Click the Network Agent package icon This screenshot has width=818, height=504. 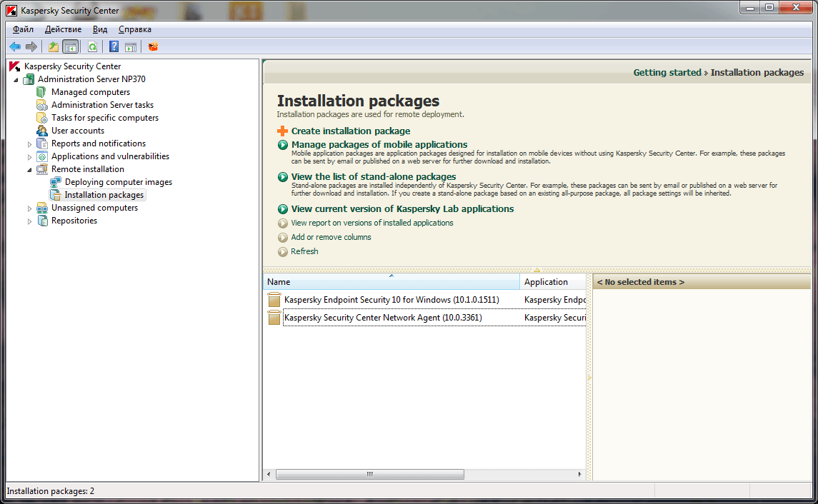(274, 318)
